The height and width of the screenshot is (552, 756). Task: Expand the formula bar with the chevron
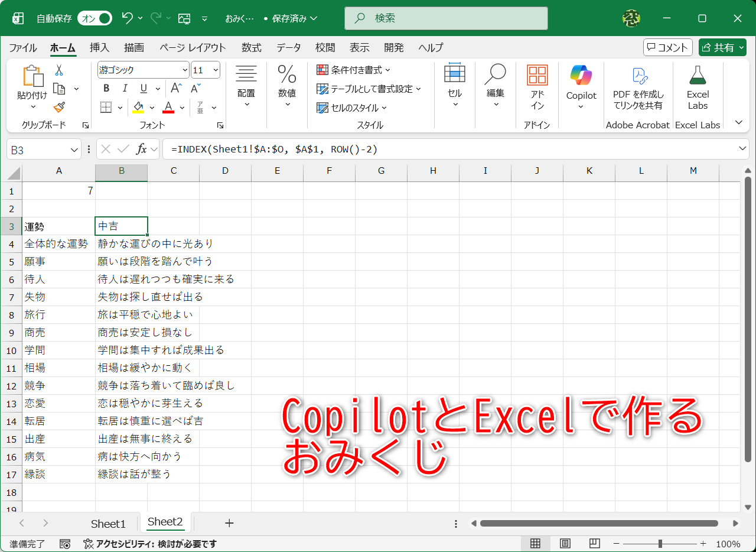742,148
